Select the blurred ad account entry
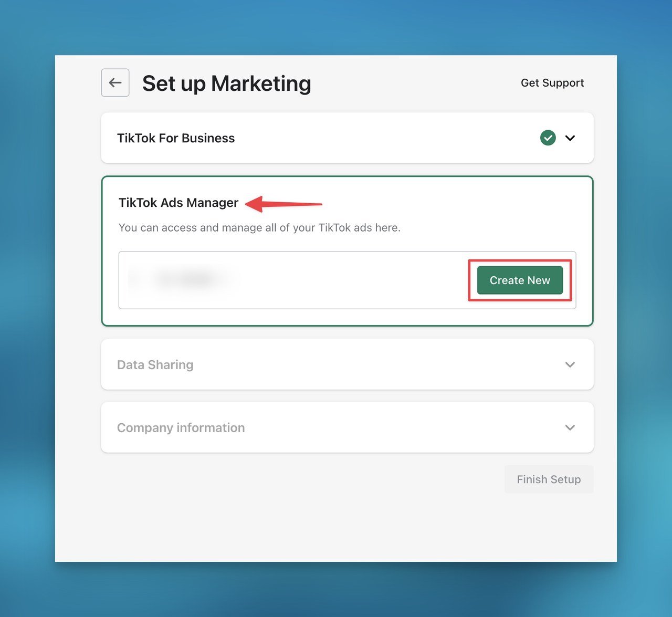This screenshot has width=672, height=617. click(x=183, y=279)
